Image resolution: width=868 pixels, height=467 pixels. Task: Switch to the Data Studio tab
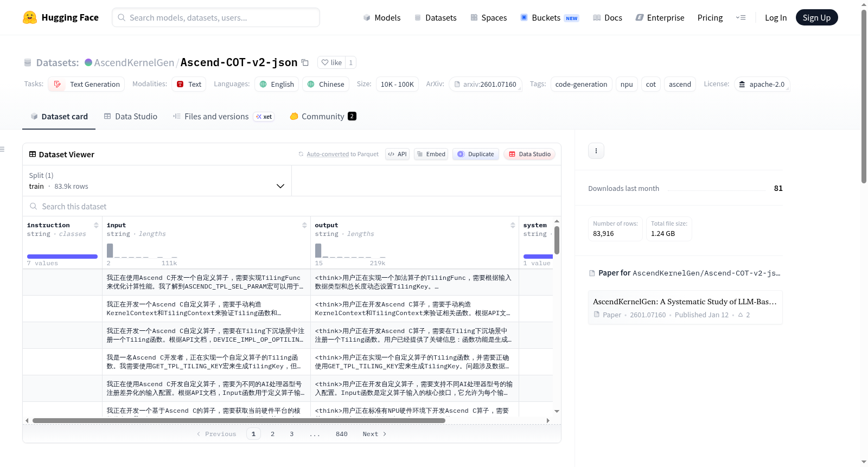(x=131, y=116)
